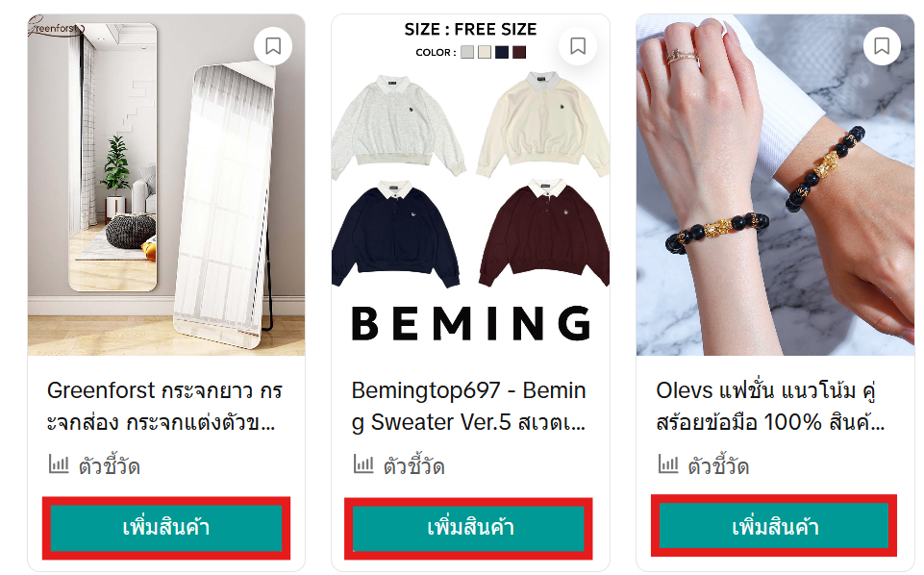This screenshot has height=575, width=924.
Task: Bookmark the Greenforst mirror product
Action: point(273,46)
